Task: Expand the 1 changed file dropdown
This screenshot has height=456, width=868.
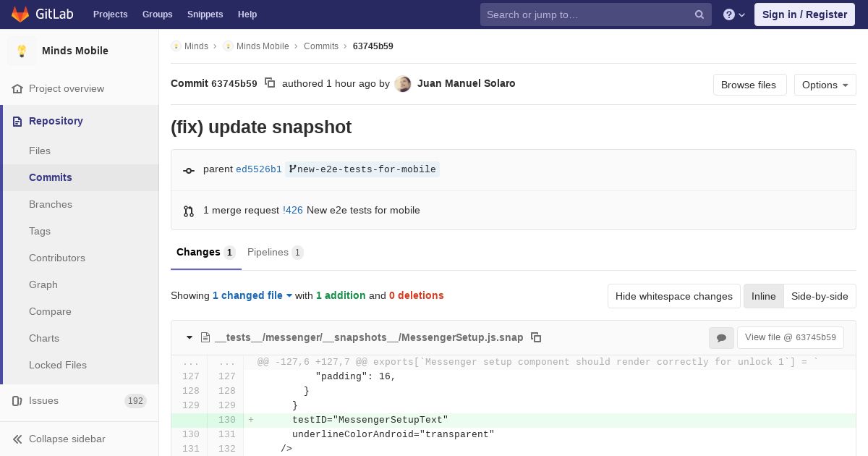Action: point(252,295)
